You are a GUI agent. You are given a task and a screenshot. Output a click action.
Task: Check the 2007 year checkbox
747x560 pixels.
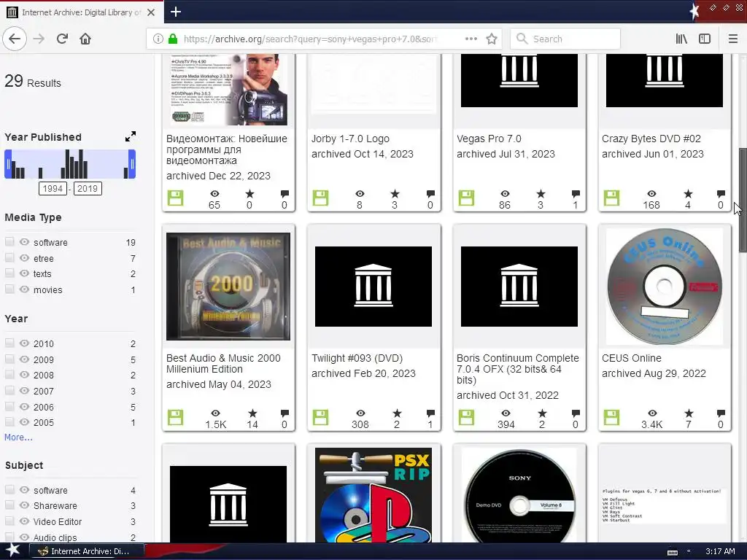tap(9, 391)
